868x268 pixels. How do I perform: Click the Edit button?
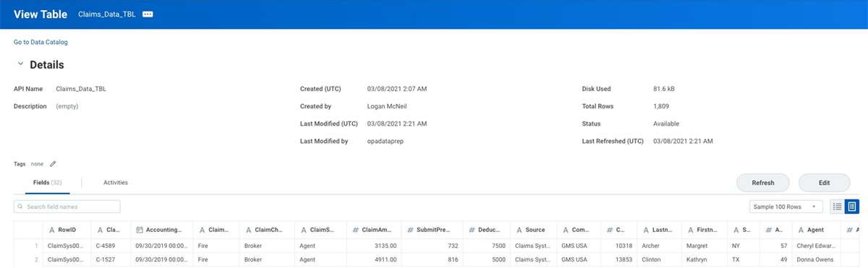pyautogui.click(x=824, y=183)
